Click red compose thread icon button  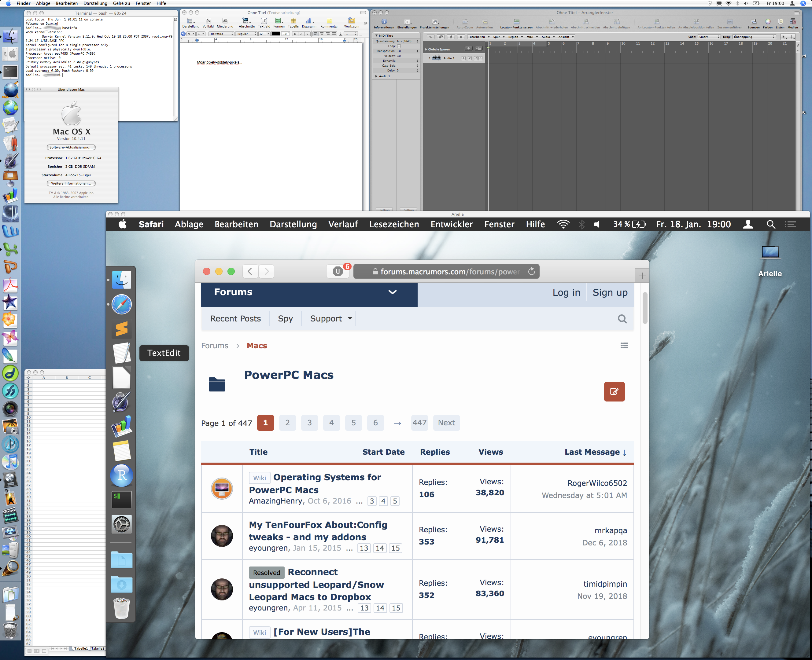614,392
